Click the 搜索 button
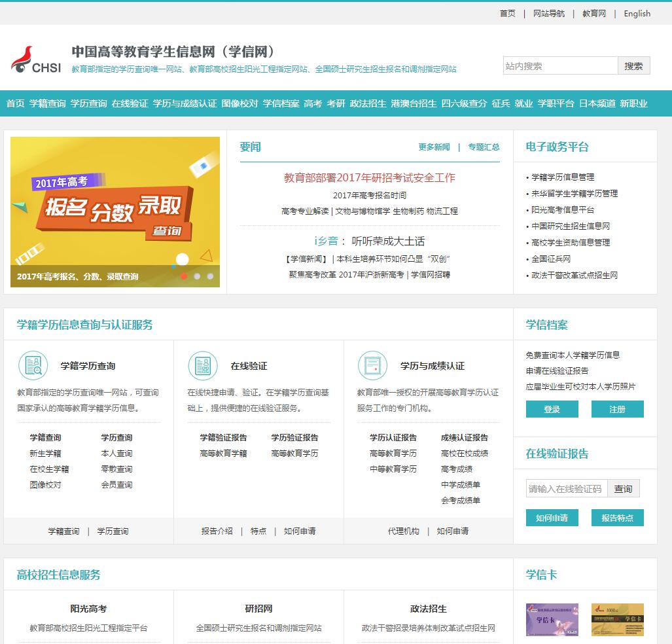 tap(633, 65)
